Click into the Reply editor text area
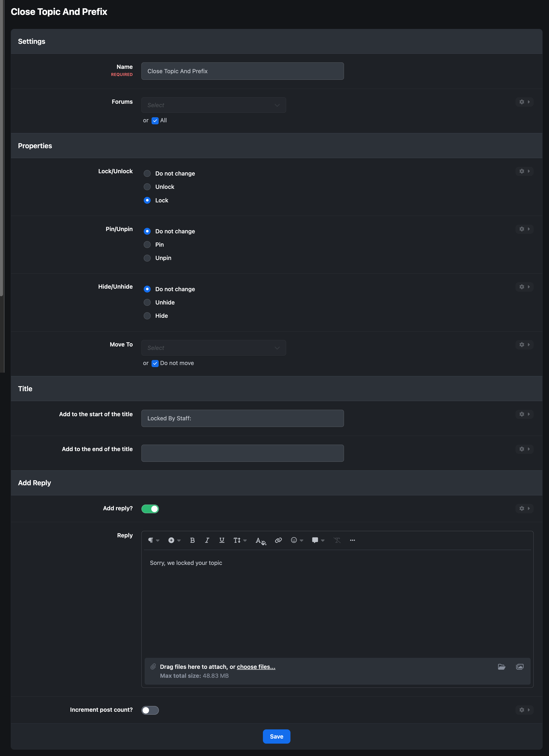549x756 pixels. pos(337,603)
